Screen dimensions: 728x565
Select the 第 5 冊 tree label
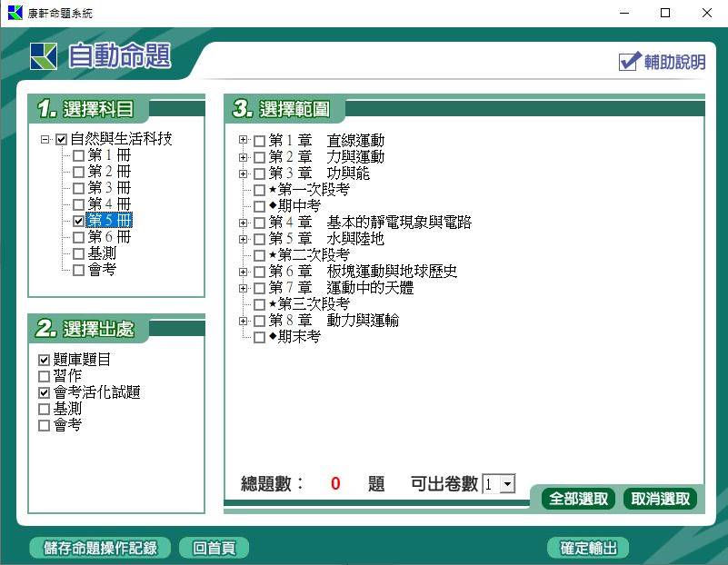(x=110, y=221)
